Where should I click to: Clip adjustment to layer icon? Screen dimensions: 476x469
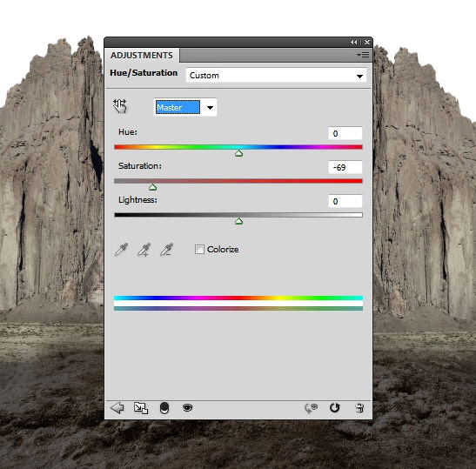(x=164, y=408)
